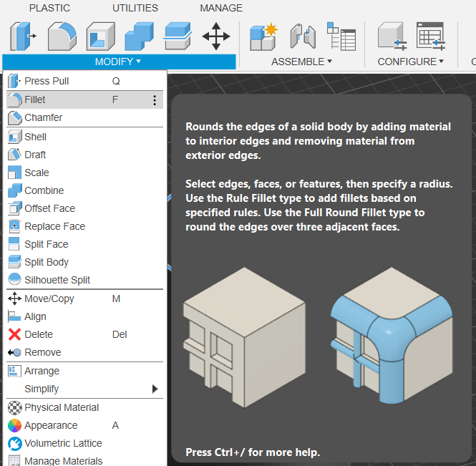Click the New Component icon in the toolbar

pos(263,36)
